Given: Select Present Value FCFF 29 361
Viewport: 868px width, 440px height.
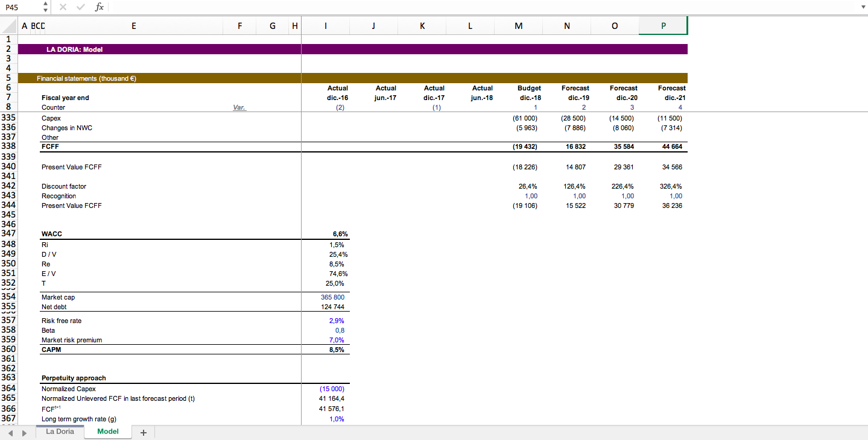Looking at the screenshot, I should (x=624, y=167).
